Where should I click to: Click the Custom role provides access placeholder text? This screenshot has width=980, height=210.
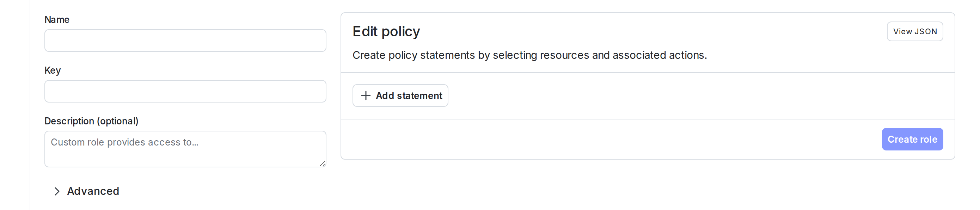pyautogui.click(x=124, y=142)
